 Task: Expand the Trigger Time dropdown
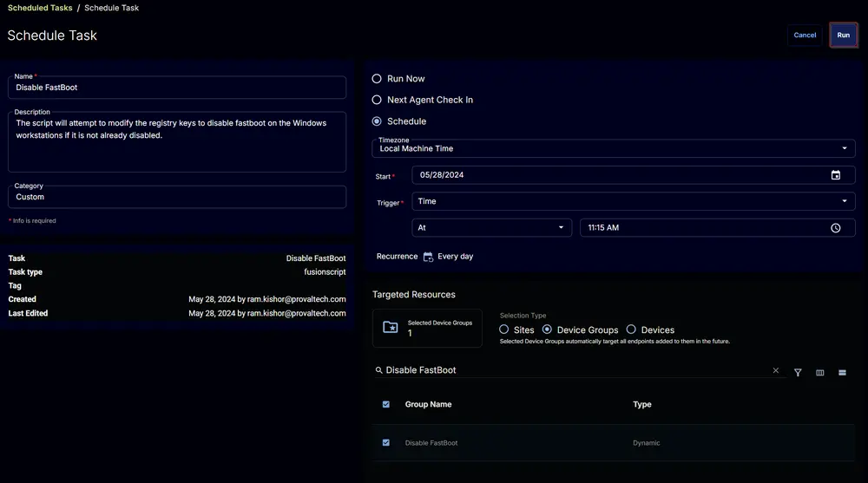[634, 201]
